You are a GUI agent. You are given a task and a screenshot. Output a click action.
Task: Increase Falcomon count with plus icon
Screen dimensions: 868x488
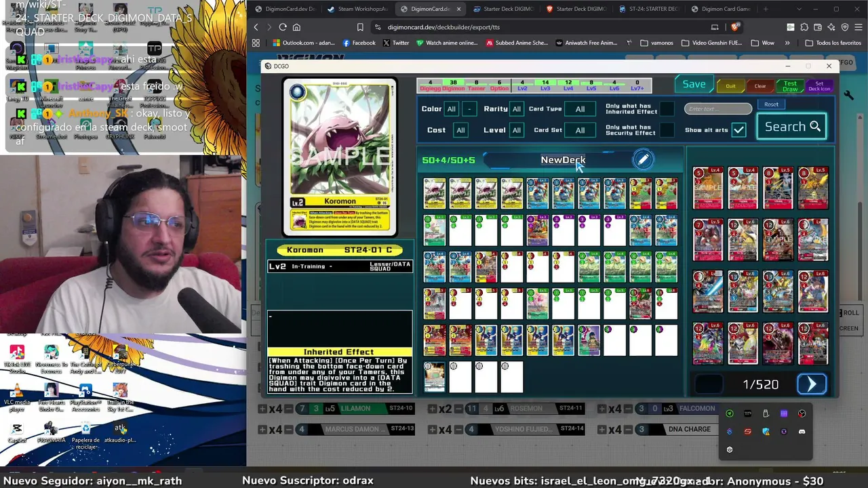tap(601, 409)
